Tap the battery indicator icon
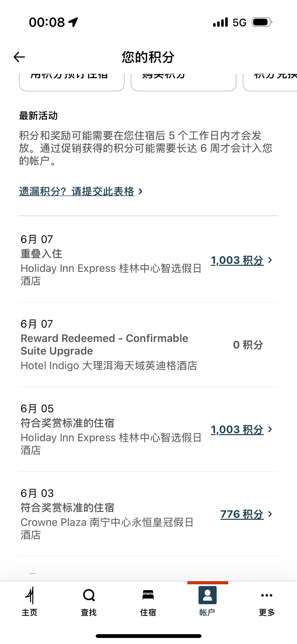The width and height of the screenshot is (297, 644). [x=262, y=22]
